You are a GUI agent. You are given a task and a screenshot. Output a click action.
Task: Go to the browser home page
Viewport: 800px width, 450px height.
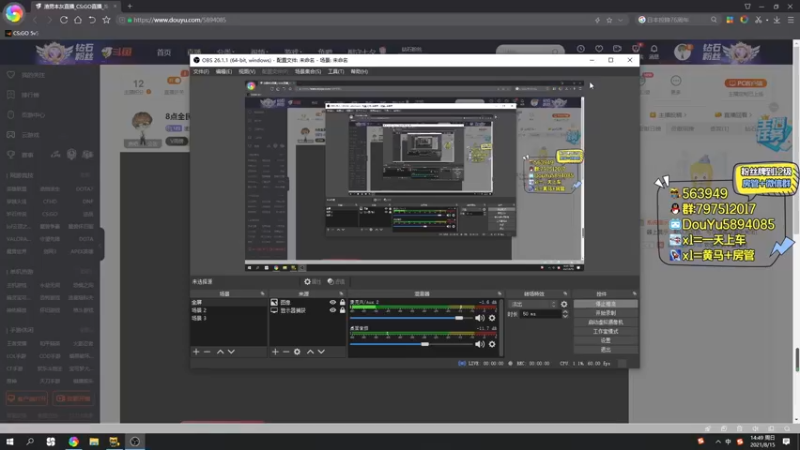coord(78,20)
